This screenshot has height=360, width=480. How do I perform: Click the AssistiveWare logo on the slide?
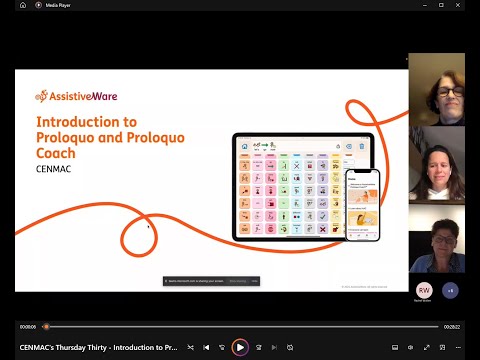[x=76, y=96]
